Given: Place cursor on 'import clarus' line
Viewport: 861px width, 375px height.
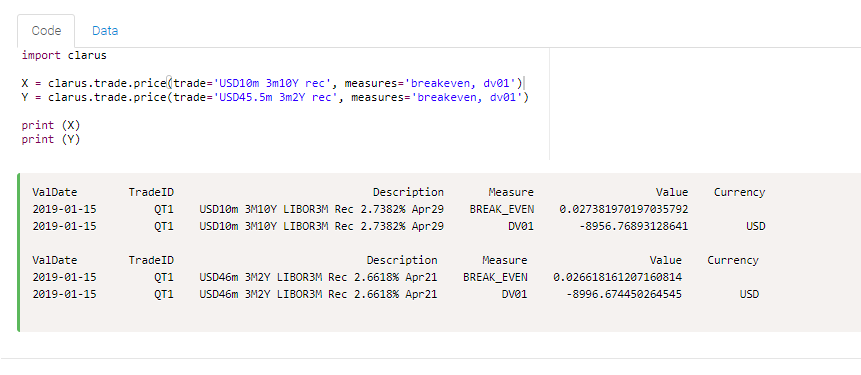Looking at the screenshot, I should pyautogui.click(x=64, y=55).
